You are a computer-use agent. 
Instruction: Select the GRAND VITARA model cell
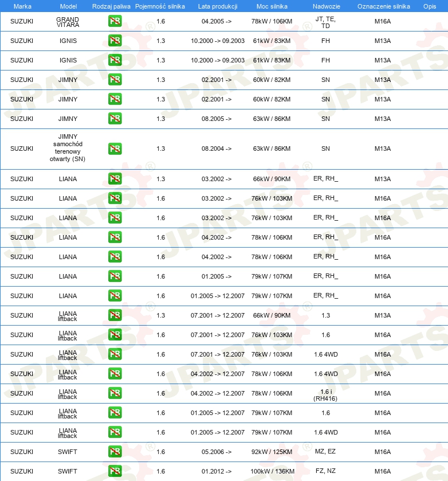pos(68,22)
